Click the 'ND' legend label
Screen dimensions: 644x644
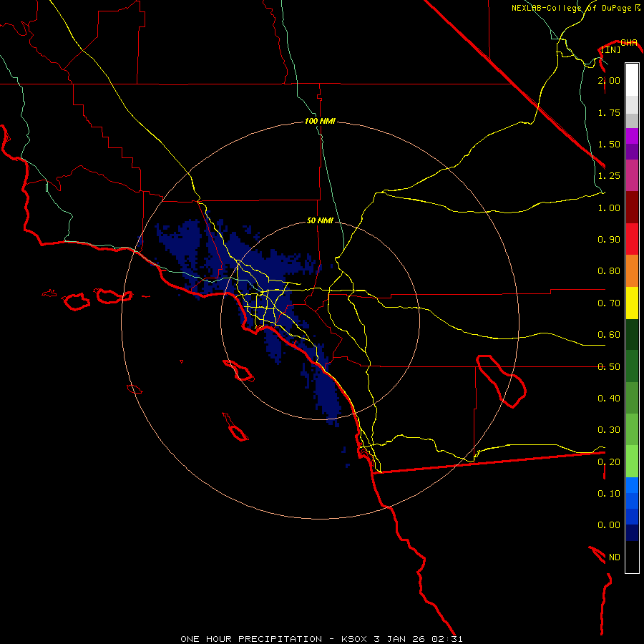tap(615, 557)
